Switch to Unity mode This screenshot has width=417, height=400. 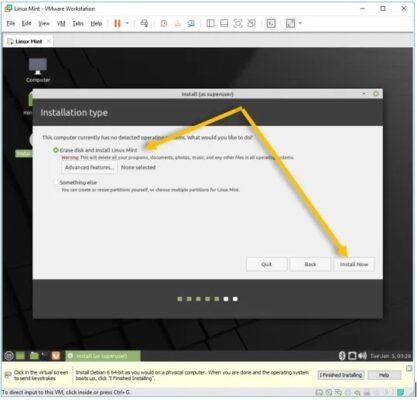pyautogui.click(x=252, y=23)
